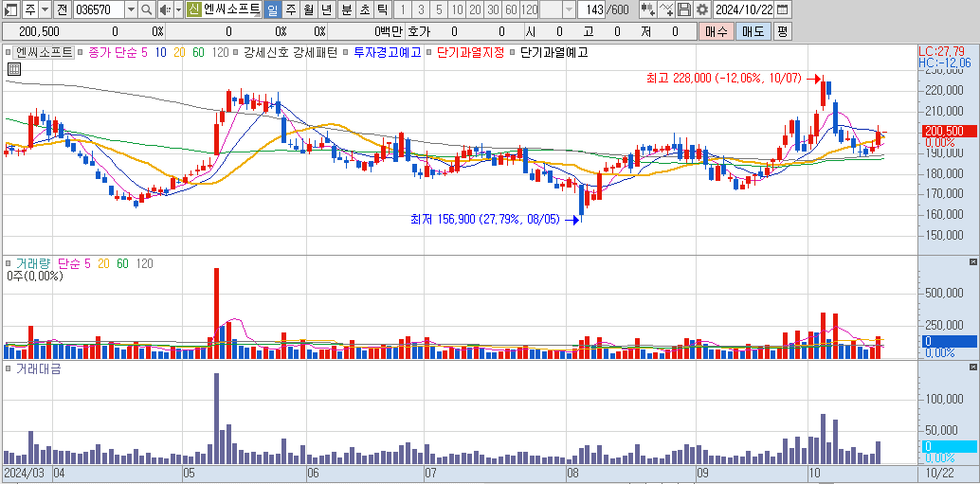This screenshot has width=980, height=484.
Task: Click the bar count field 143
Action: 592,9
